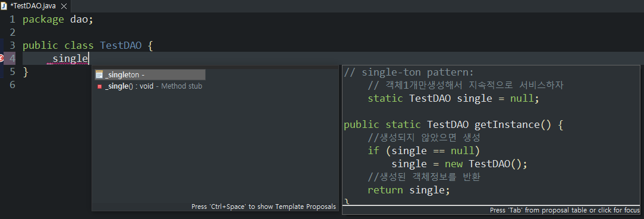Click 'Press Tab from proposal table' hint
The width and height of the screenshot is (644, 219).
565,210
